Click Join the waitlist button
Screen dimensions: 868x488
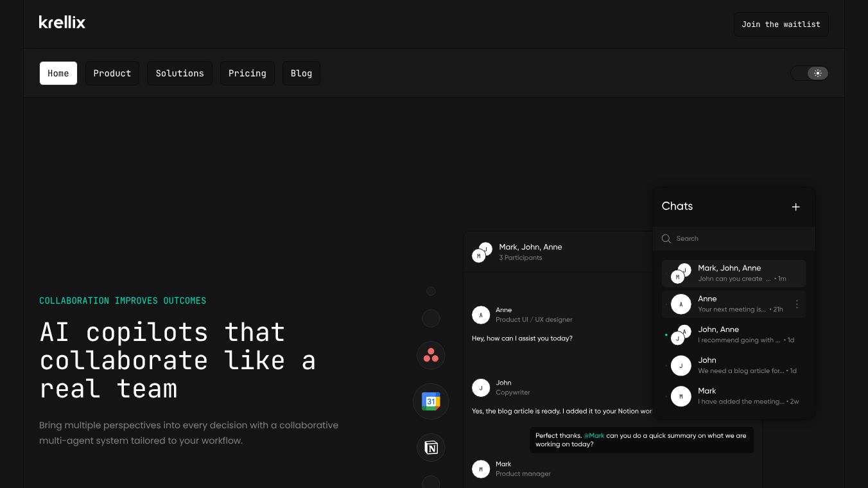(x=781, y=24)
